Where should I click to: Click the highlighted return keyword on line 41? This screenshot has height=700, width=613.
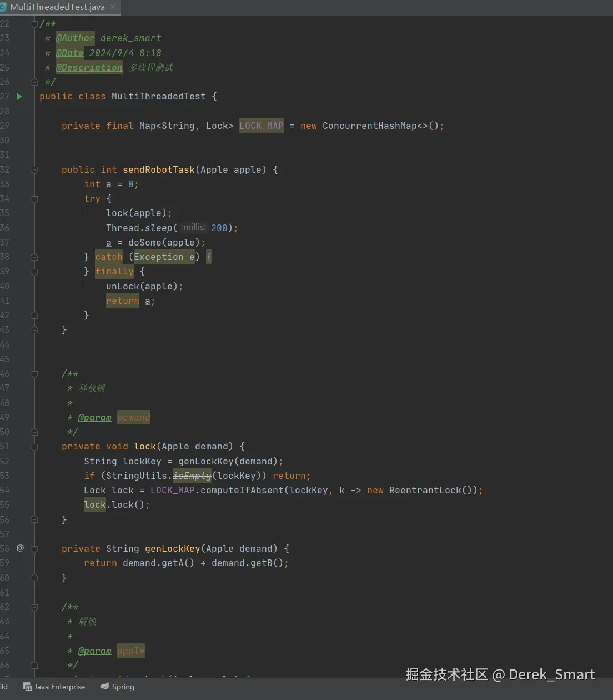pos(123,301)
